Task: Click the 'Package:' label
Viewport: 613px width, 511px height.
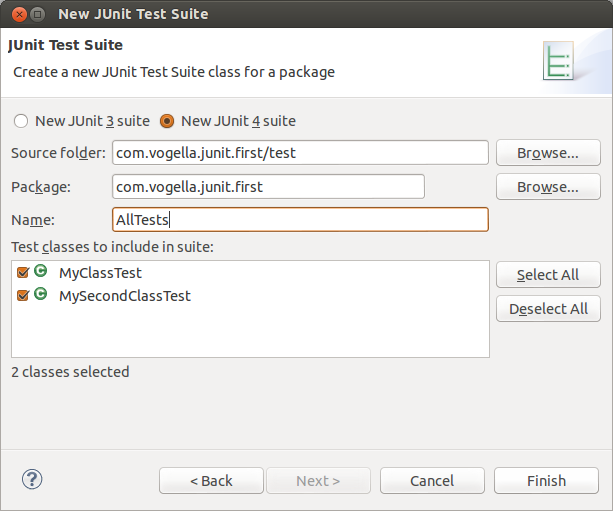Action: [x=41, y=187]
